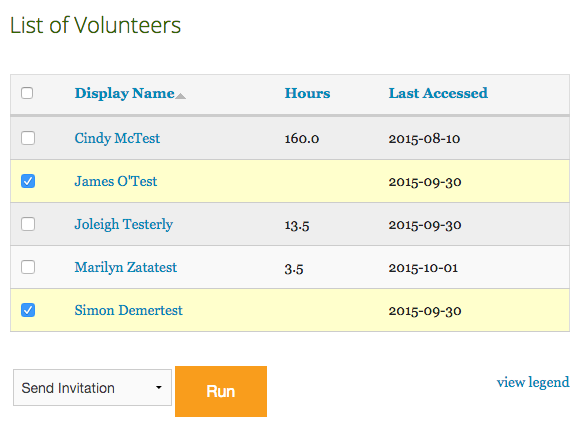Run the selected action with orange button

[221, 391]
